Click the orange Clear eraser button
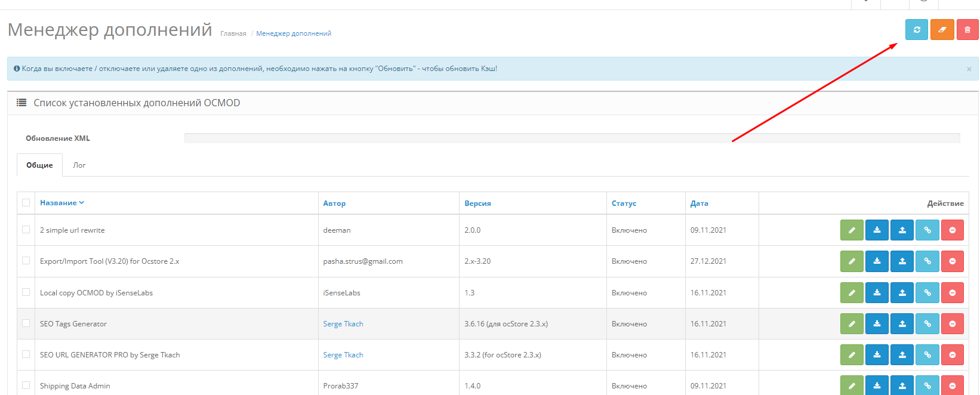Screen dimensions: 980x395 [942, 30]
